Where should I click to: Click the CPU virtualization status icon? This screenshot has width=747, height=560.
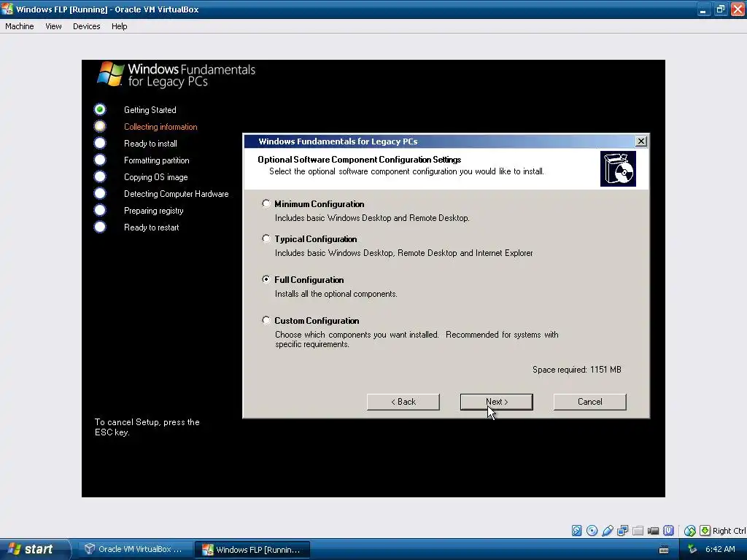click(x=668, y=531)
